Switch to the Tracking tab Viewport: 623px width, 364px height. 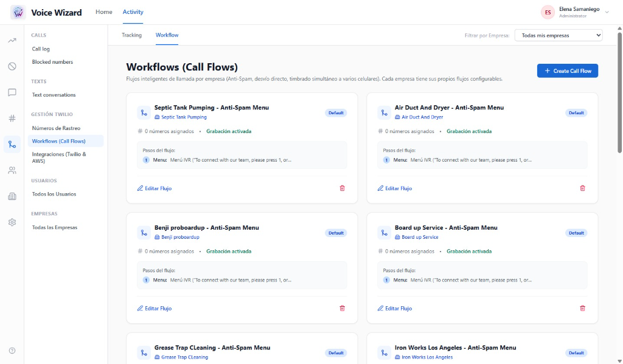pos(131,35)
